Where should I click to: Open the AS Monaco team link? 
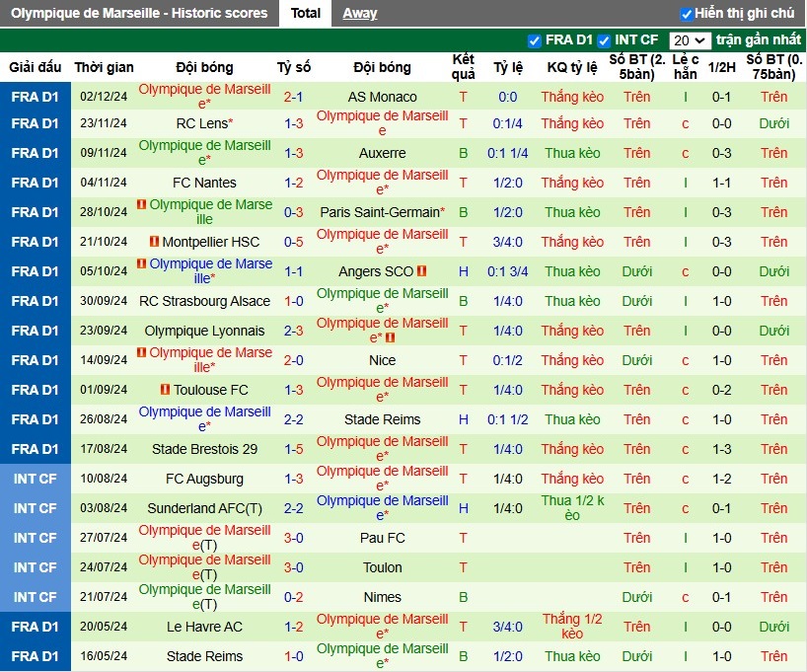tap(382, 97)
